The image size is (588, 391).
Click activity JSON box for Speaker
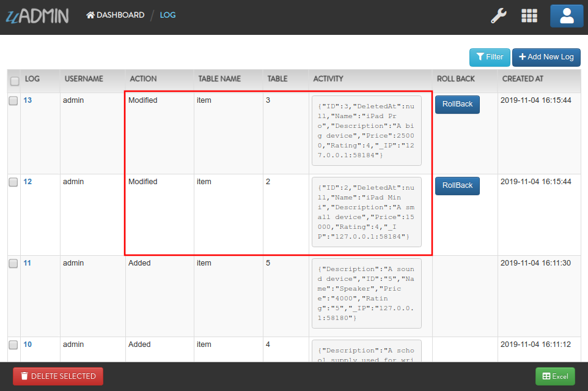pyautogui.click(x=366, y=294)
